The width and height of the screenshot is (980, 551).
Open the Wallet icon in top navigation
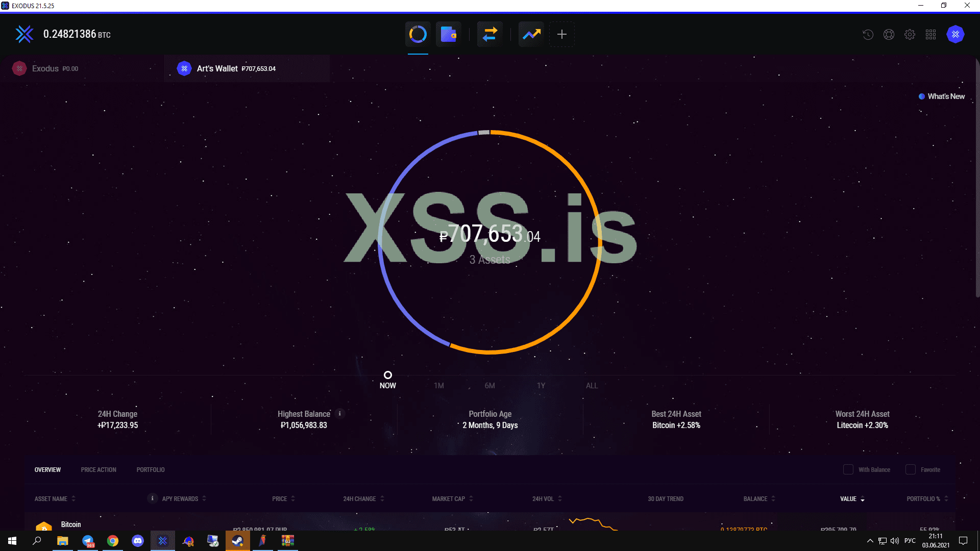click(448, 34)
